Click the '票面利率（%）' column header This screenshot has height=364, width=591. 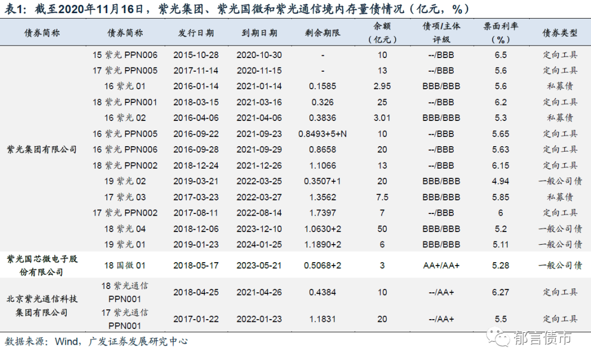(501, 33)
